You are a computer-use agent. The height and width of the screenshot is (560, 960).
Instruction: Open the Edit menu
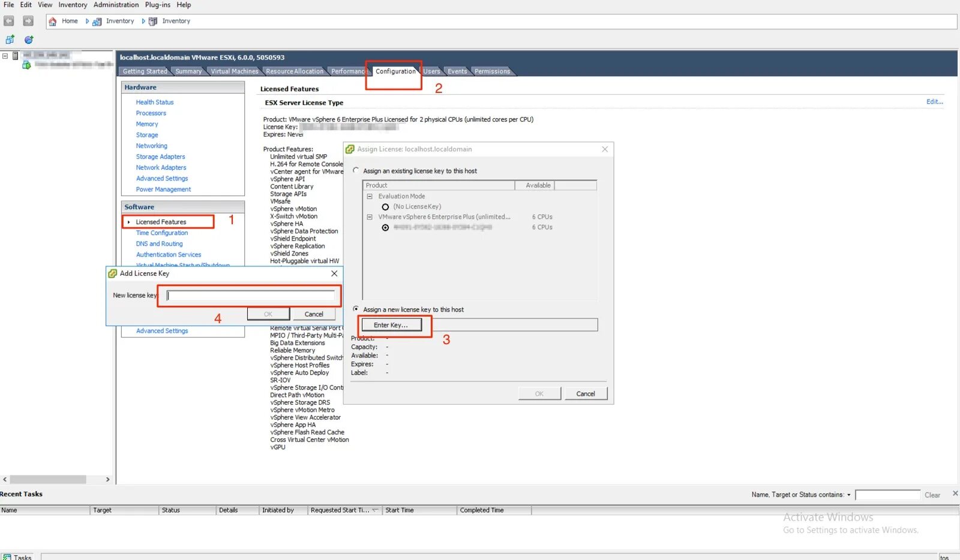pyautogui.click(x=26, y=5)
